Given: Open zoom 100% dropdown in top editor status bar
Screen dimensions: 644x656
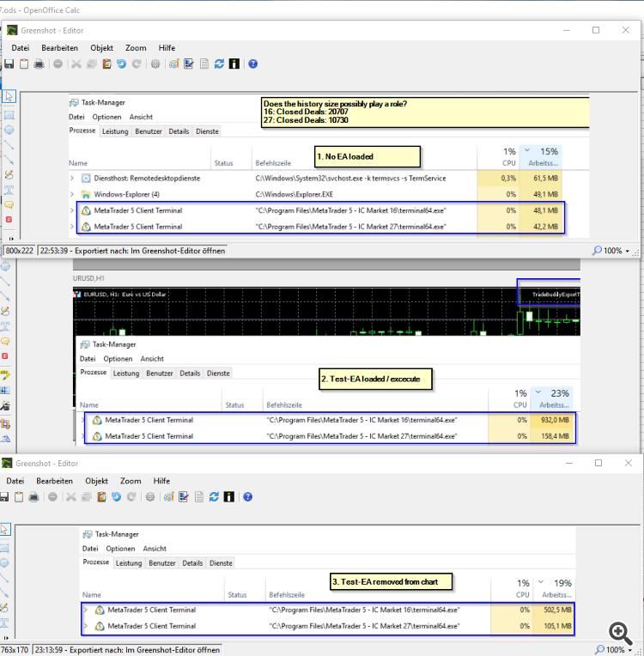Looking at the screenshot, I should click(627, 251).
